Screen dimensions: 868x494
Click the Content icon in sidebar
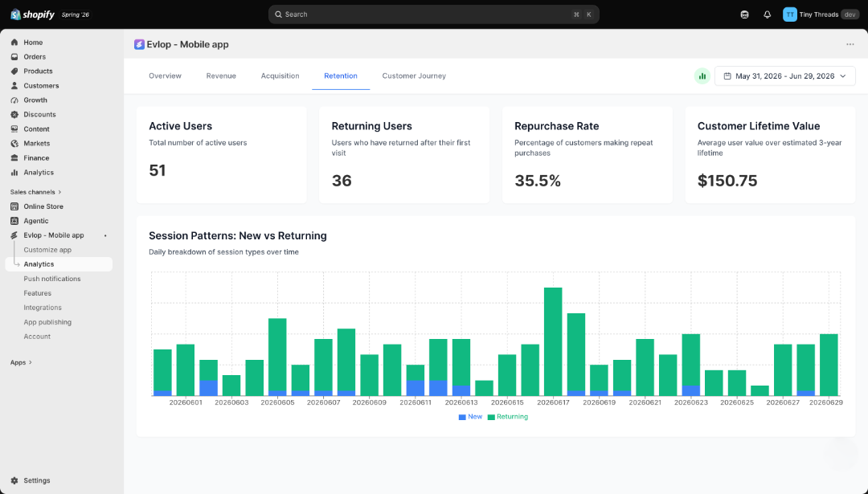[14, 129]
